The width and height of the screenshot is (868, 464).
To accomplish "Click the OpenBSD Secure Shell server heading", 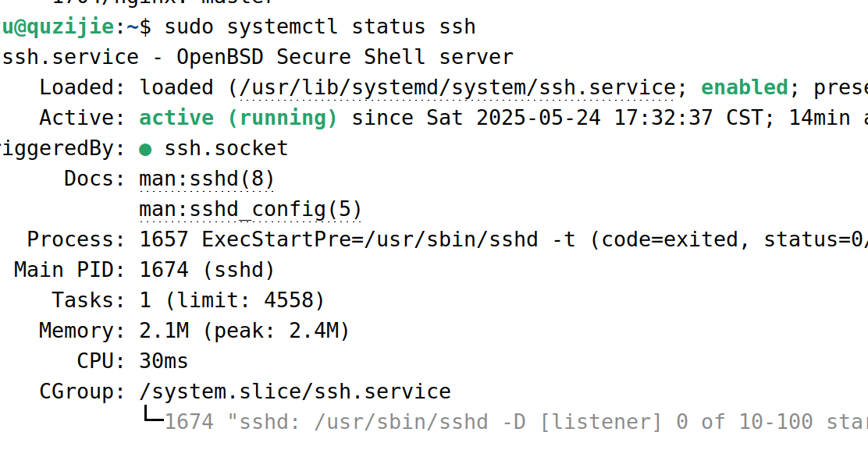I will (345, 58).
